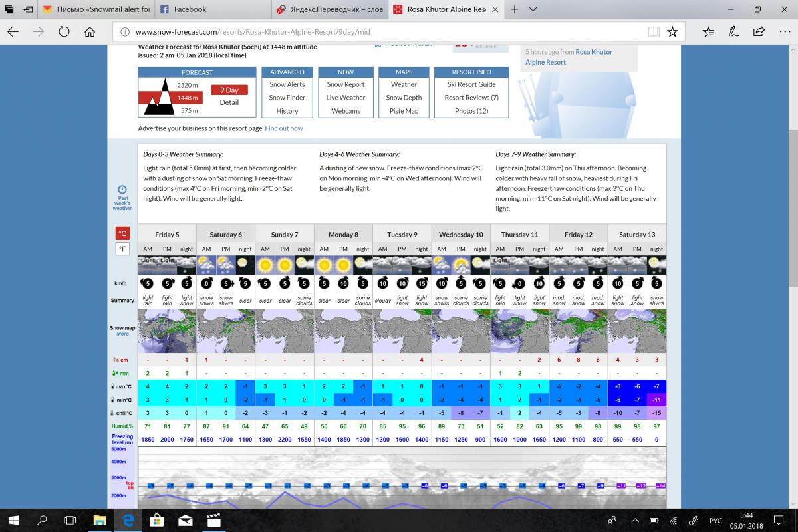Screen dimensions: 798x532
Task: Open the Saturday 13 snow map thumbnail
Action: click(637, 331)
